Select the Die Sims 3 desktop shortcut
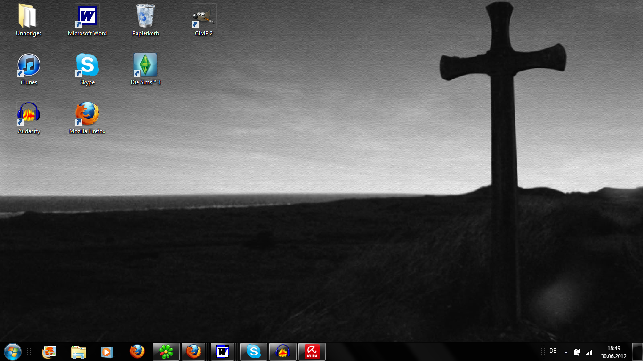 145,70
